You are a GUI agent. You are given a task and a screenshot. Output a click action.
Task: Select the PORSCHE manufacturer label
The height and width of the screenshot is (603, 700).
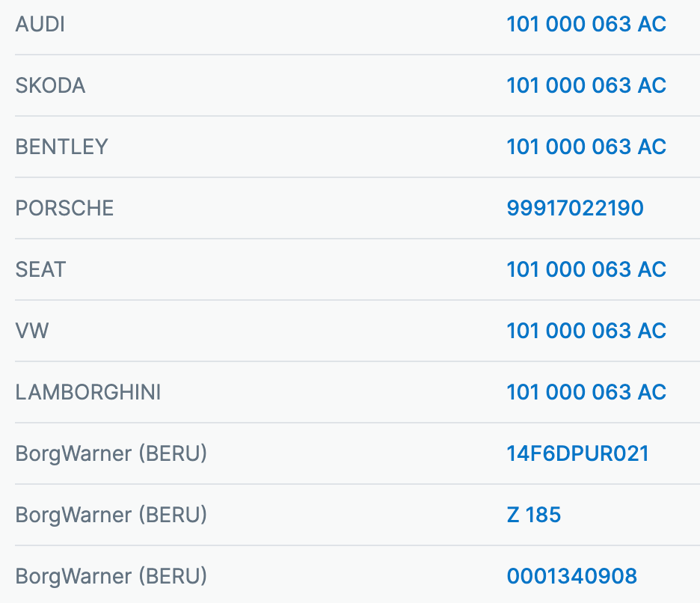pos(64,209)
